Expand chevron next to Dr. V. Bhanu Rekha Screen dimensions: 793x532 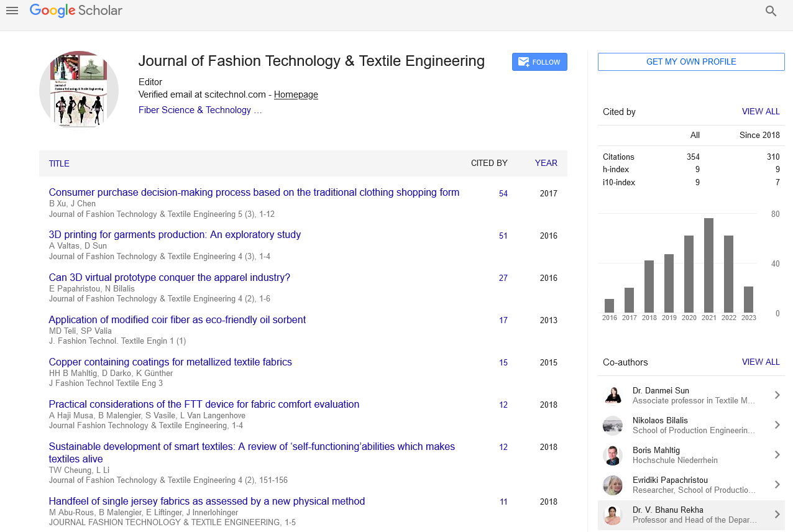coord(777,515)
